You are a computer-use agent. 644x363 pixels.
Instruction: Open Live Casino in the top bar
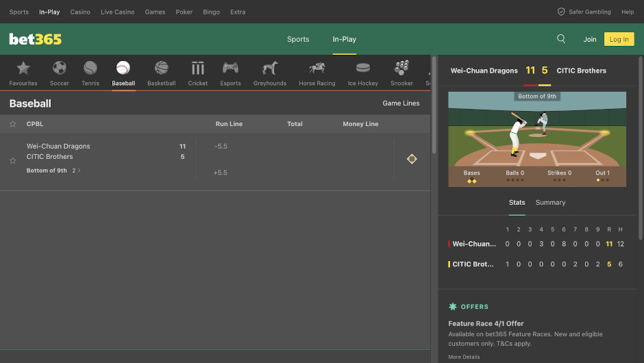click(117, 12)
